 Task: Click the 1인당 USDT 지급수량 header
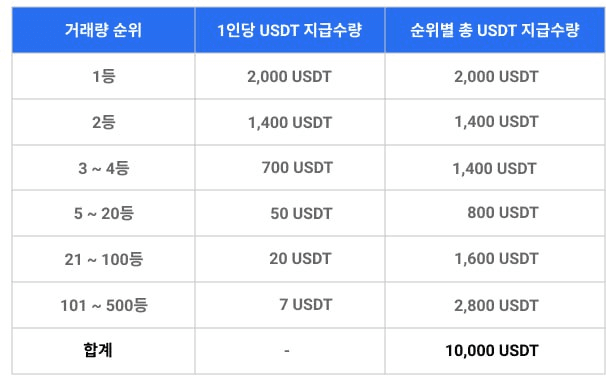click(x=289, y=30)
